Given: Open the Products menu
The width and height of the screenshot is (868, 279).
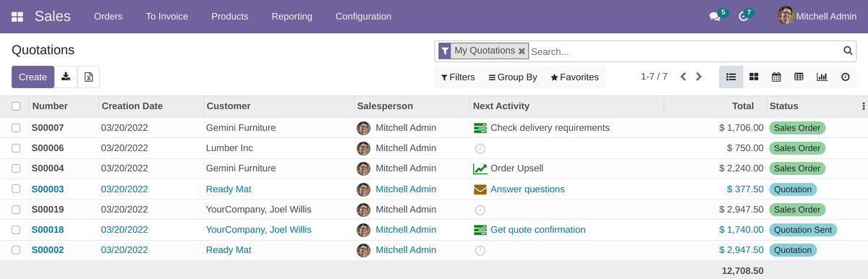Looking at the screenshot, I should [x=230, y=16].
